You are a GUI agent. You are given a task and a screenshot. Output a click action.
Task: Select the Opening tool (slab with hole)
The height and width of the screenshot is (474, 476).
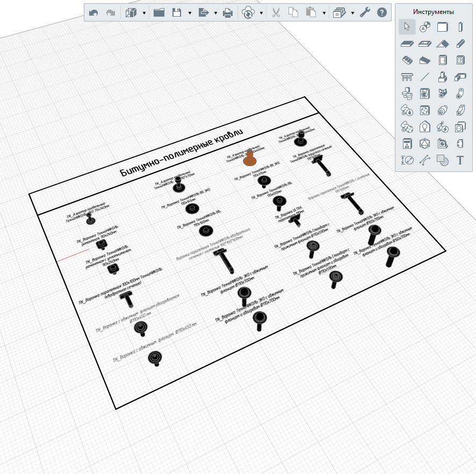tap(425, 44)
